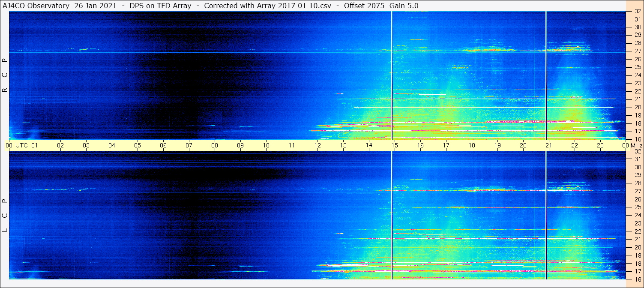644x288 pixels.
Task: Click hour 08 on the time axis
Action: click(215, 145)
